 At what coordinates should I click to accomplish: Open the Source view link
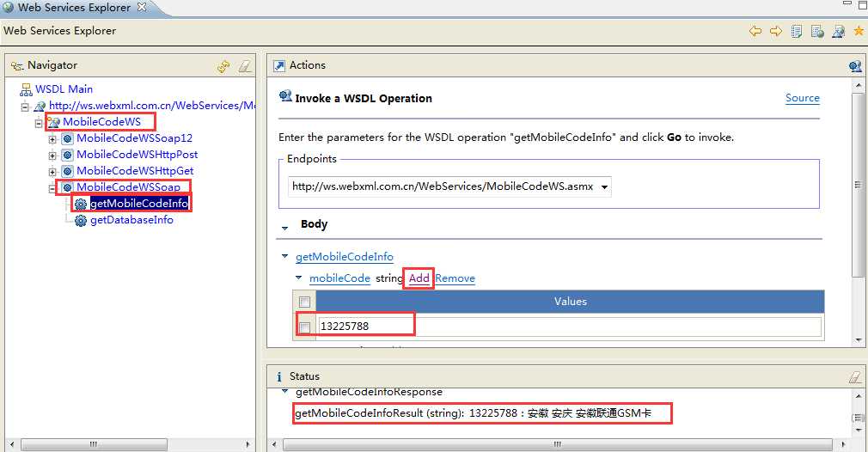coord(802,98)
